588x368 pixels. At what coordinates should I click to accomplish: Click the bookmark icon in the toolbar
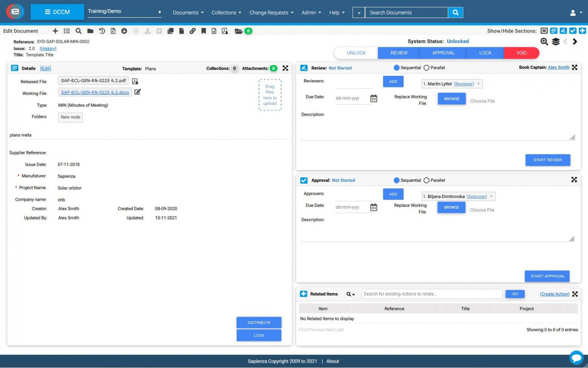203,31
